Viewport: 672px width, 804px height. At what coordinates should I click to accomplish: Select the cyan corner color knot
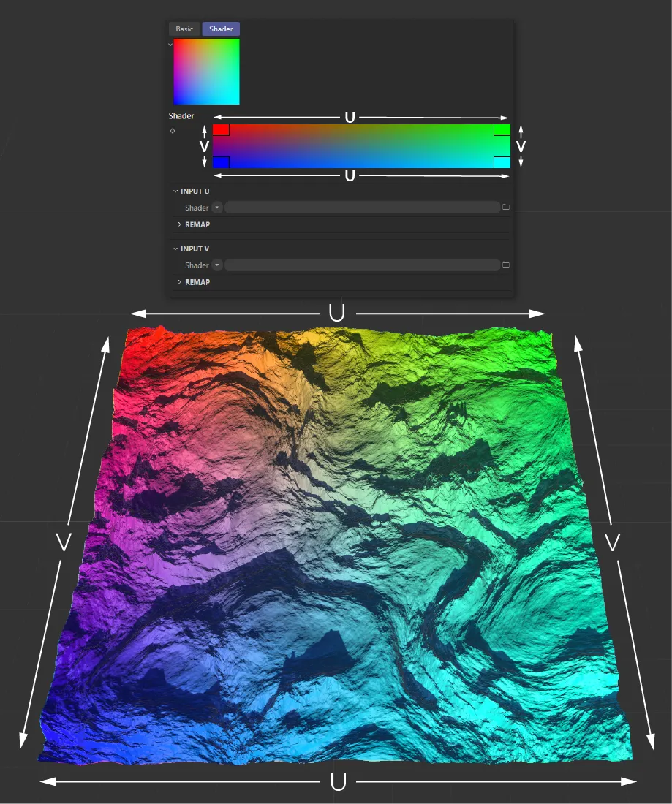502,162
